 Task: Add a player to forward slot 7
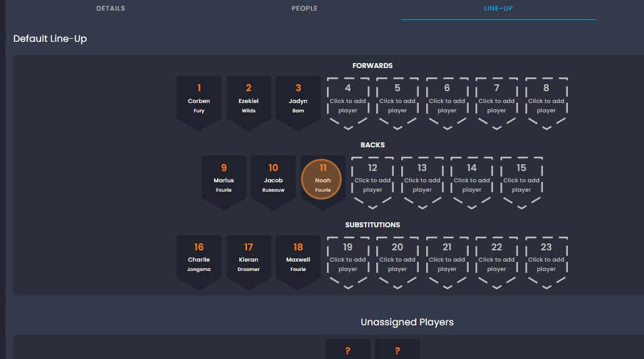coord(497,103)
